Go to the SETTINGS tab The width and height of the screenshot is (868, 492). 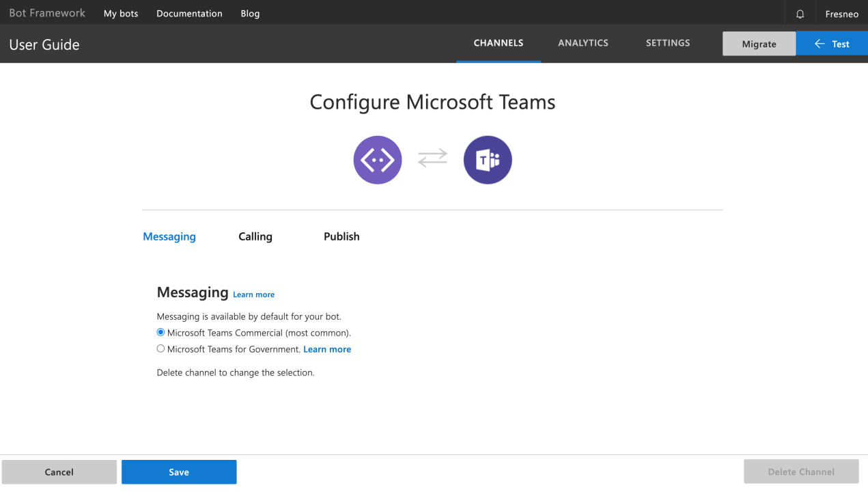point(668,43)
